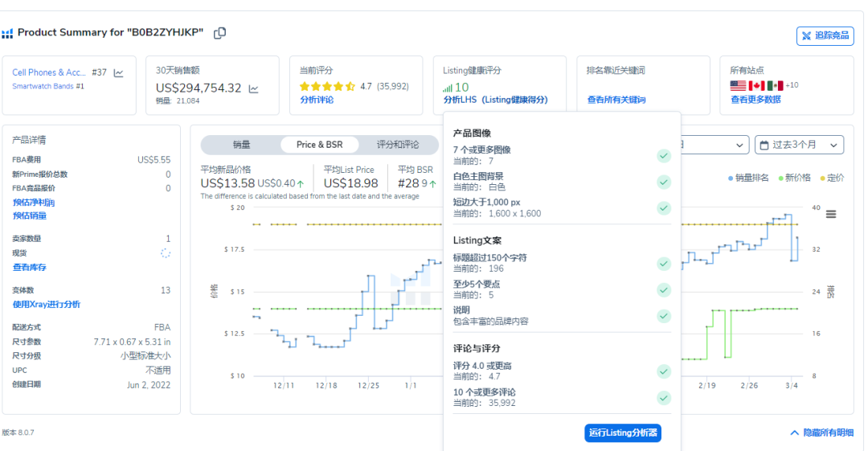Click the green check beside 白色主图背景
This screenshot has width=868, height=451.
pyautogui.click(x=664, y=182)
